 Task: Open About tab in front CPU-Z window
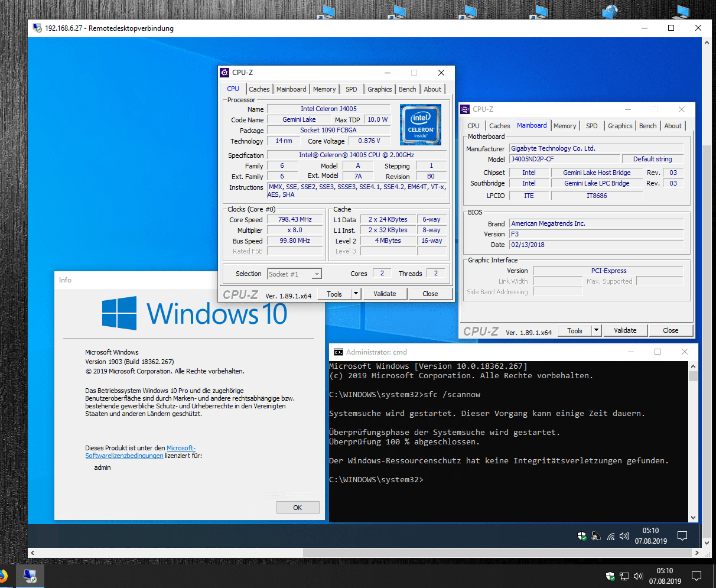tap(432, 89)
